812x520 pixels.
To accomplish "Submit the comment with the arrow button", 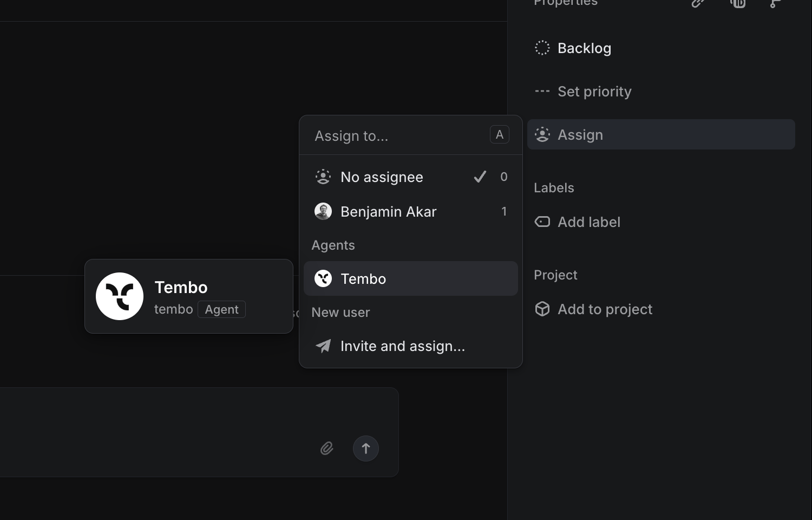I will tap(366, 448).
